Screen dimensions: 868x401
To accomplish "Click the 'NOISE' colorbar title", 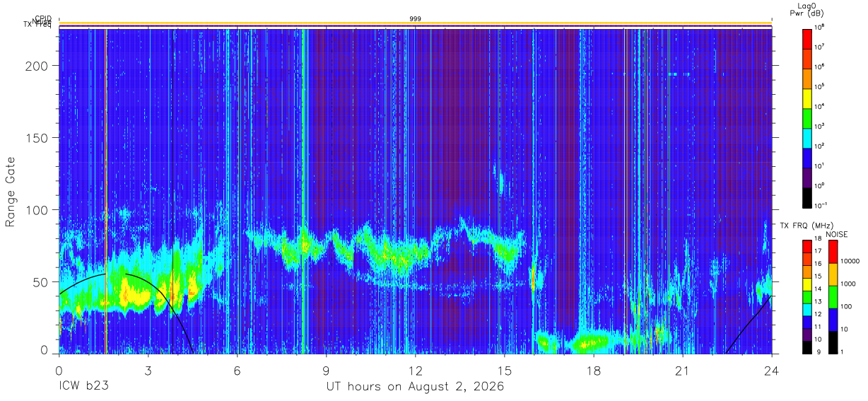I will [835, 234].
